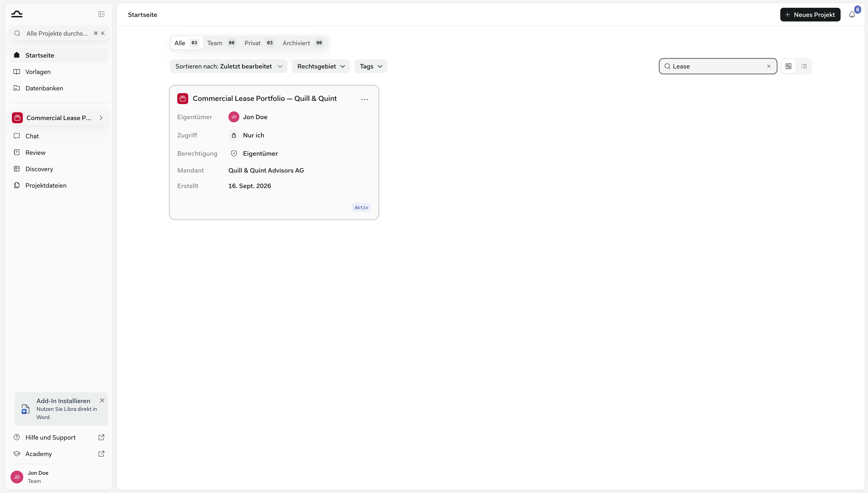
Task: Dismiss the Add-In Installieren banner
Action: [x=102, y=401]
